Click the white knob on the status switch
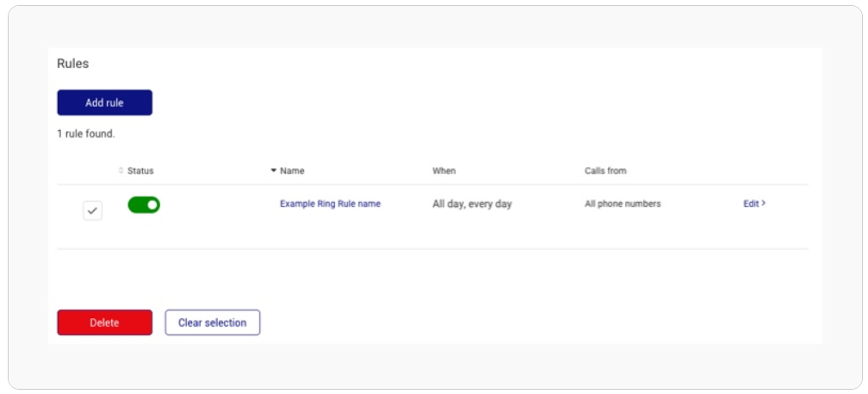Viewport: 868px width, 394px height. click(152, 205)
